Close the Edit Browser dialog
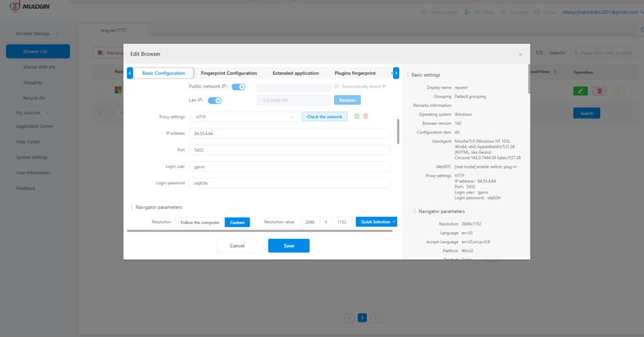The width and height of the screenshot is (644, 337). pyautogui.click(x=520, y=55)
